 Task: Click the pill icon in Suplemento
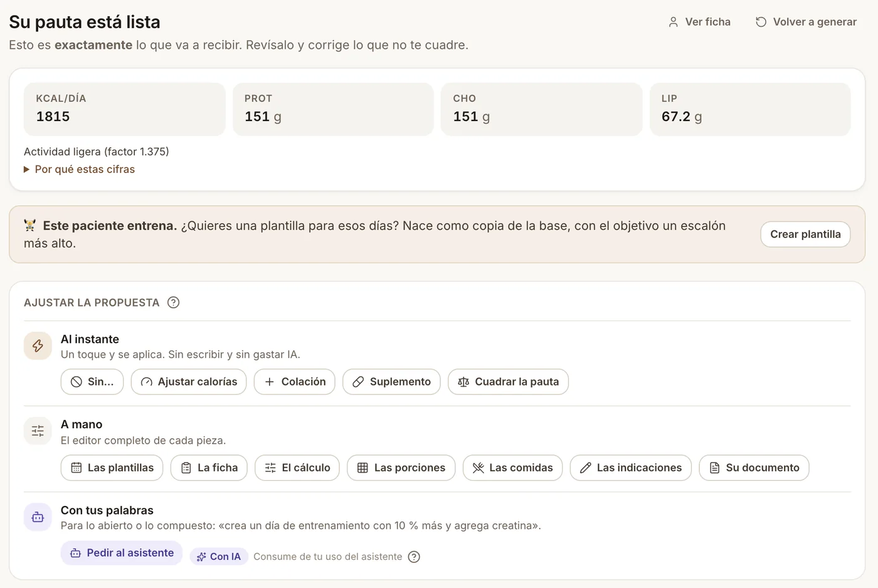358,382
